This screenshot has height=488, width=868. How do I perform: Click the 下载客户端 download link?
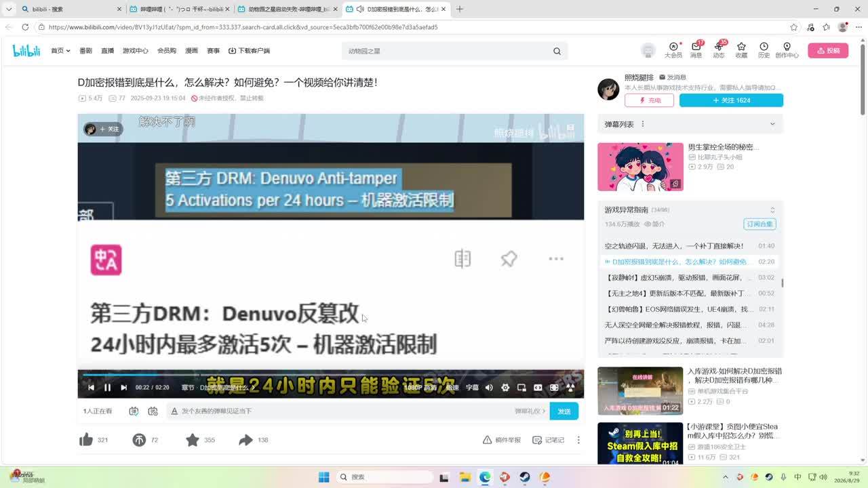(249, 51)
